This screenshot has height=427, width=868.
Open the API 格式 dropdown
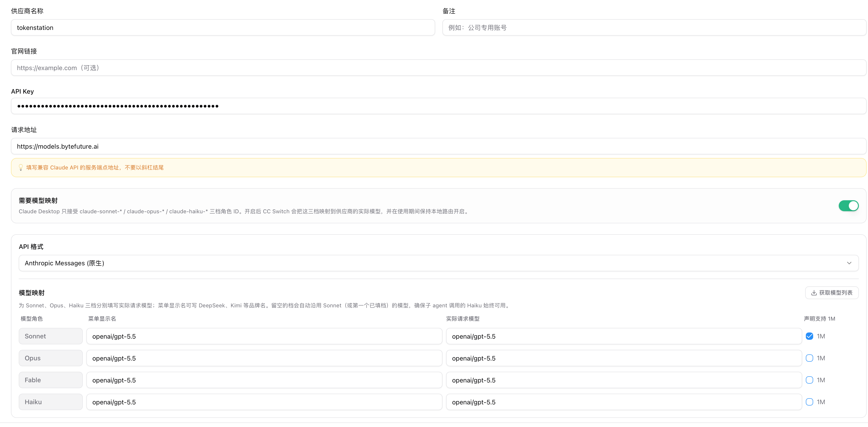tap(438, 263)
